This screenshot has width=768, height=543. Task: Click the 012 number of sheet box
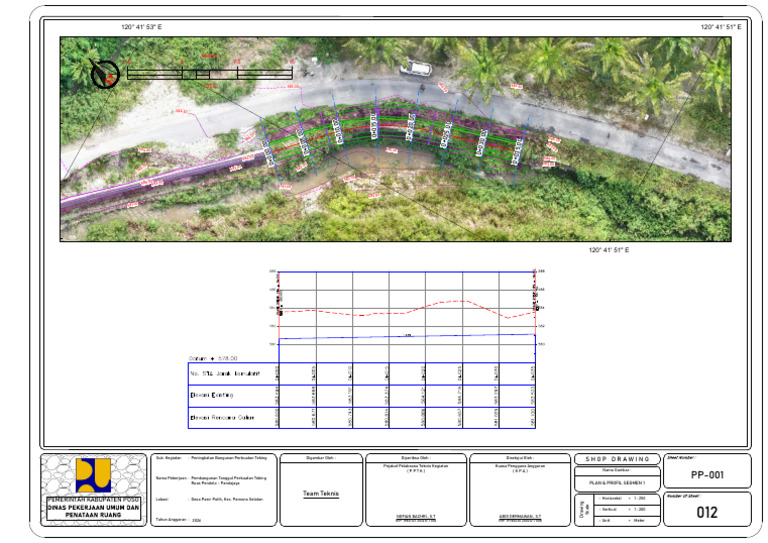pyautogui.click(x=707, y=509)
